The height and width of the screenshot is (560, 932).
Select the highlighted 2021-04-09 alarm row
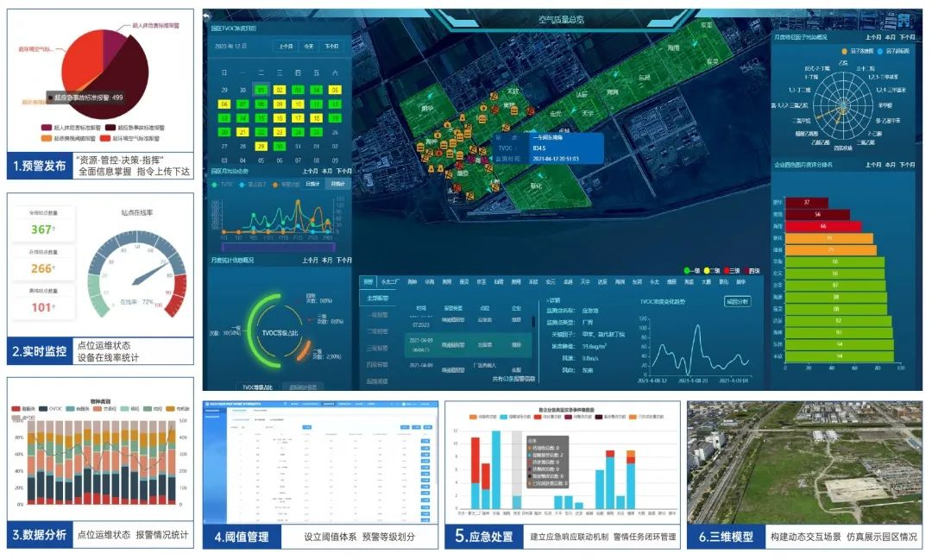click(467, 345)
